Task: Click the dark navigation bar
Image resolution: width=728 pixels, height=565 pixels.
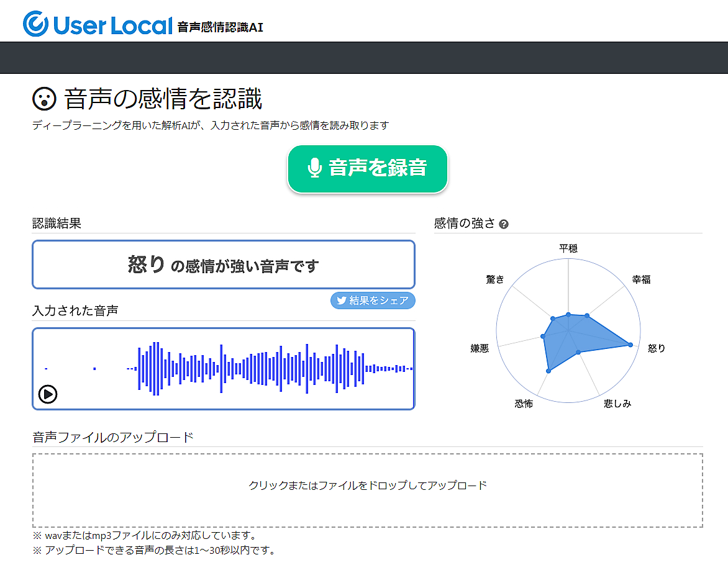Action: point(364,58)
